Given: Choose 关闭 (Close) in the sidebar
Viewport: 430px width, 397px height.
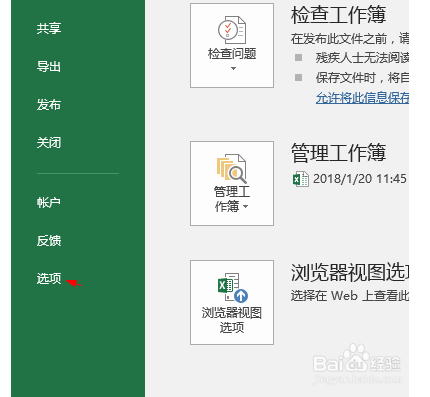Looking at the screenshot, I should click(x=49, y=143).
